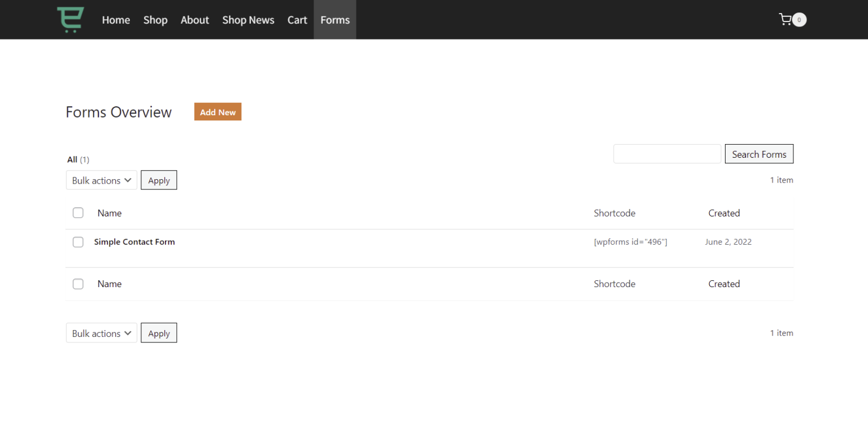Select Shop News in the navigation bar
The height and width of the screenshot is (438, 868).
(248, 20)
